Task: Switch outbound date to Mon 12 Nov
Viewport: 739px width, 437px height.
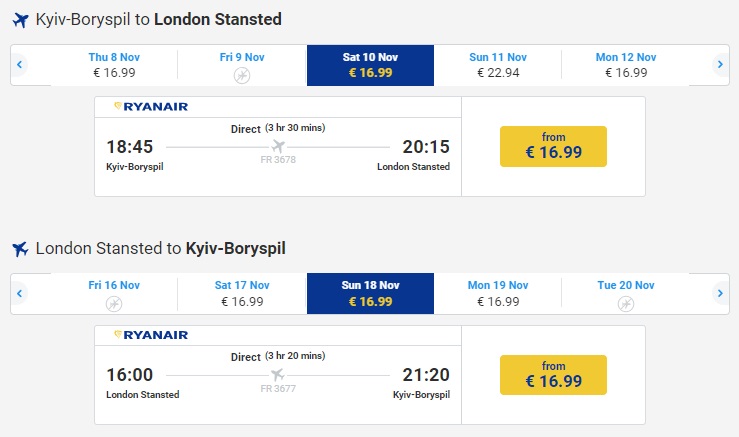Action: tap(626, 65)
